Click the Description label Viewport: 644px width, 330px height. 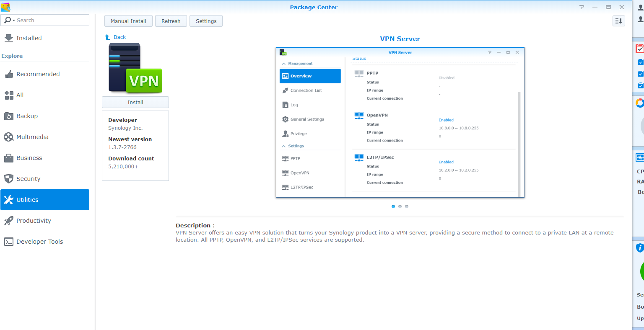point(195,225)
